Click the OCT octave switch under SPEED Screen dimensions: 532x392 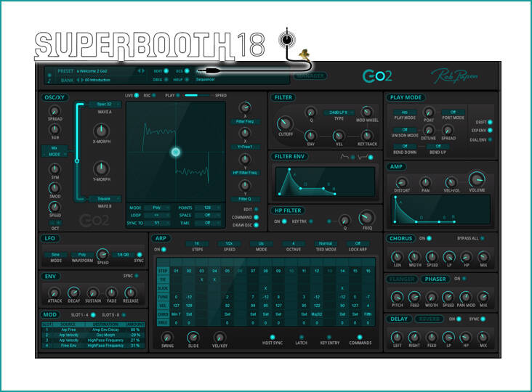55,223
